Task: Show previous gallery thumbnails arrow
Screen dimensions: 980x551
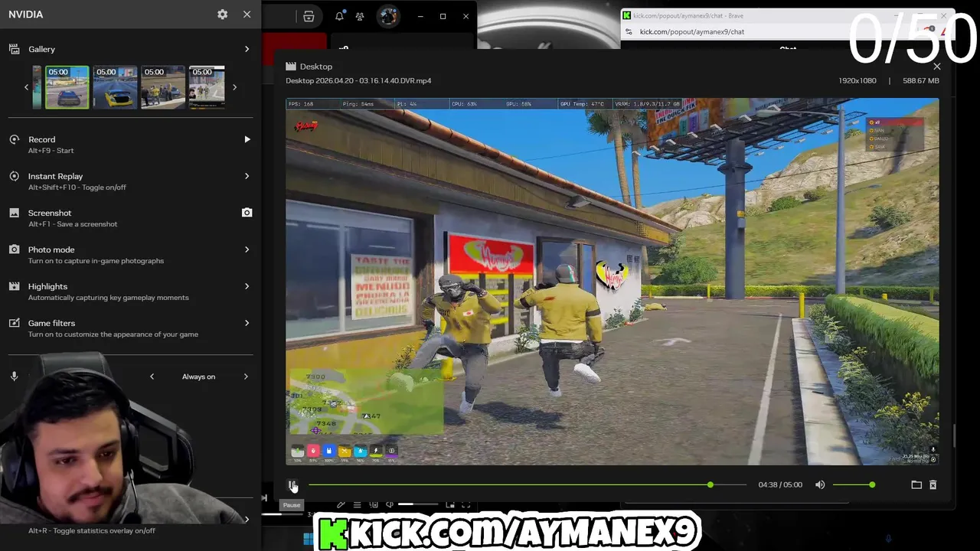Action: point(26,87)
